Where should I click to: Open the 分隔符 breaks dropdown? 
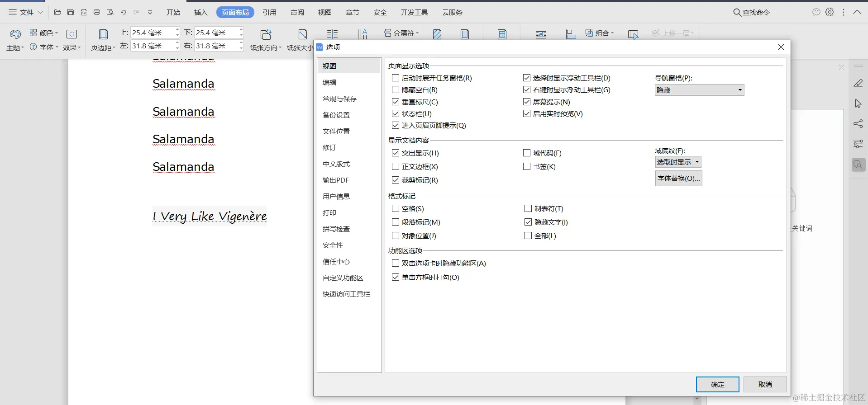pyautogui.click(x=401, y=33)
